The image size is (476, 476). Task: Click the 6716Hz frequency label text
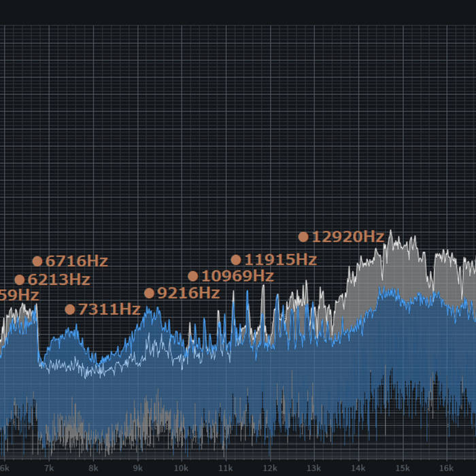pyautogui.click(x=76, y=261)
